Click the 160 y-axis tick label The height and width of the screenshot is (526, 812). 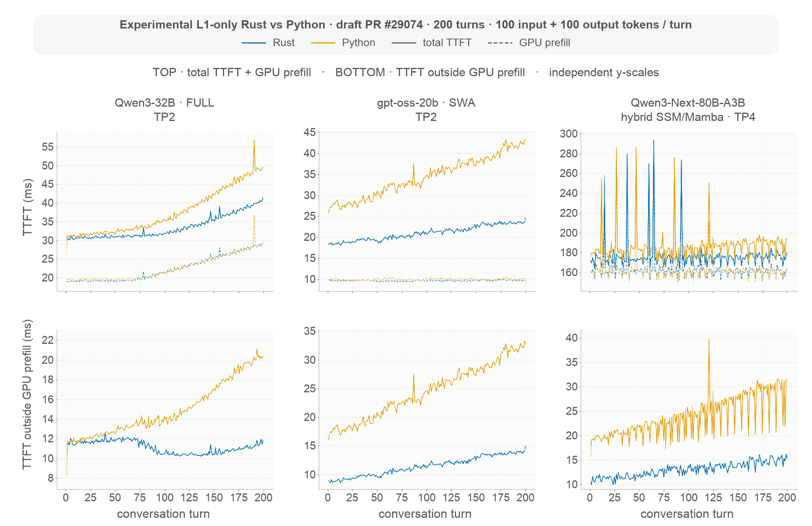[x=569, y=273]
